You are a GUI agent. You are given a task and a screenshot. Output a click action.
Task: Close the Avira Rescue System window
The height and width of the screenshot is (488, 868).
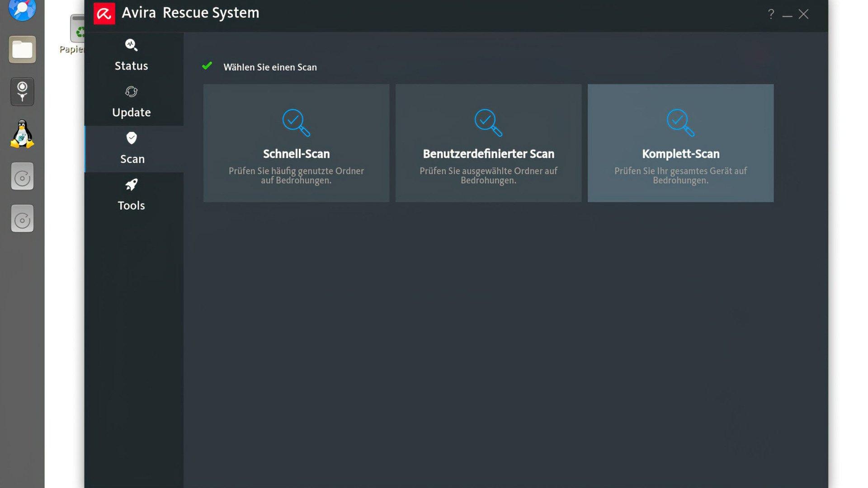[803, 14]
